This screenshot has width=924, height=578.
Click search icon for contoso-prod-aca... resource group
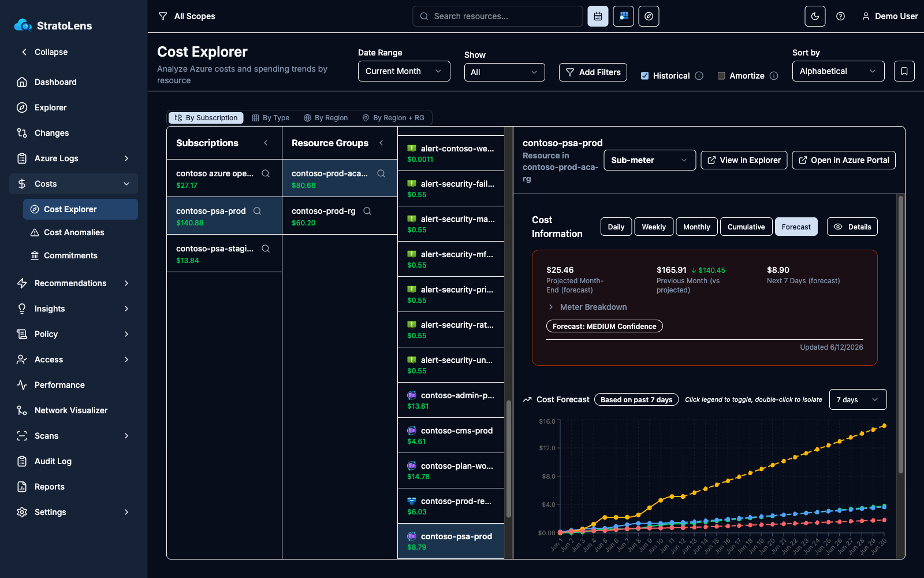(x=381, y=173)
